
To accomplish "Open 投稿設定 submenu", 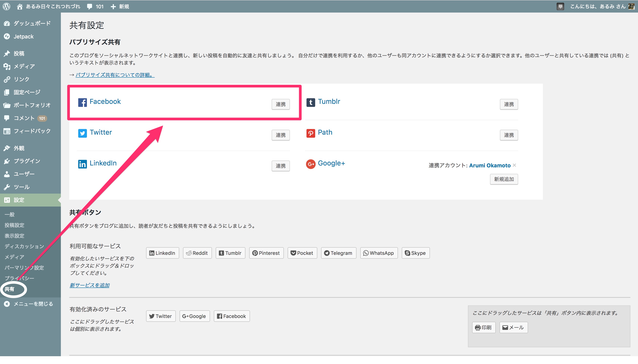I will [14, 225].
